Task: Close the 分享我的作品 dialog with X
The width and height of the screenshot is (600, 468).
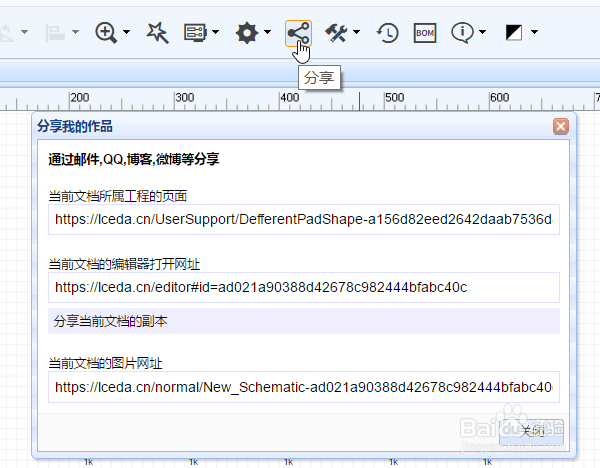Action: point(561,126)
